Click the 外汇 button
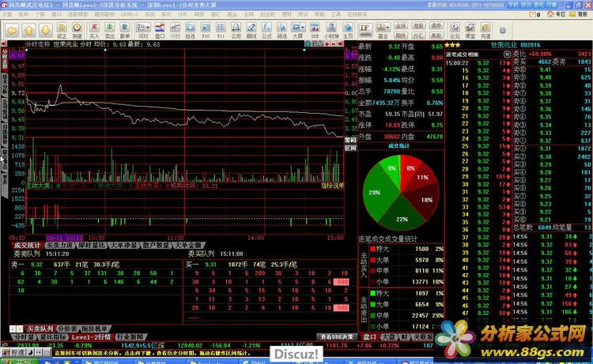 click(418, 35)
